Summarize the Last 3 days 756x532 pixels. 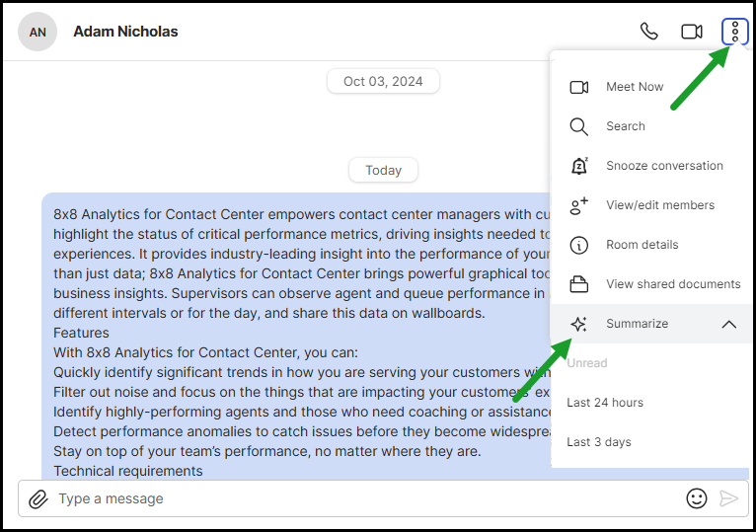599,442
